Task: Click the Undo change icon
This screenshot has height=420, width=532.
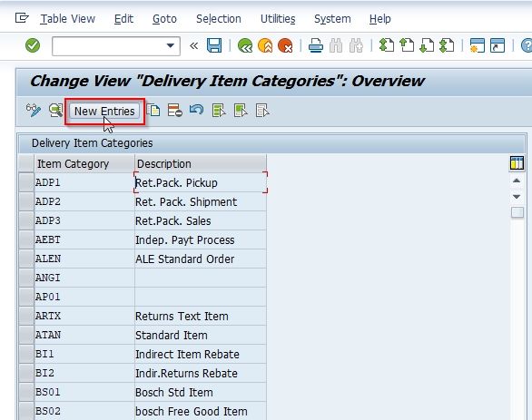Action: tap(196, 110)
